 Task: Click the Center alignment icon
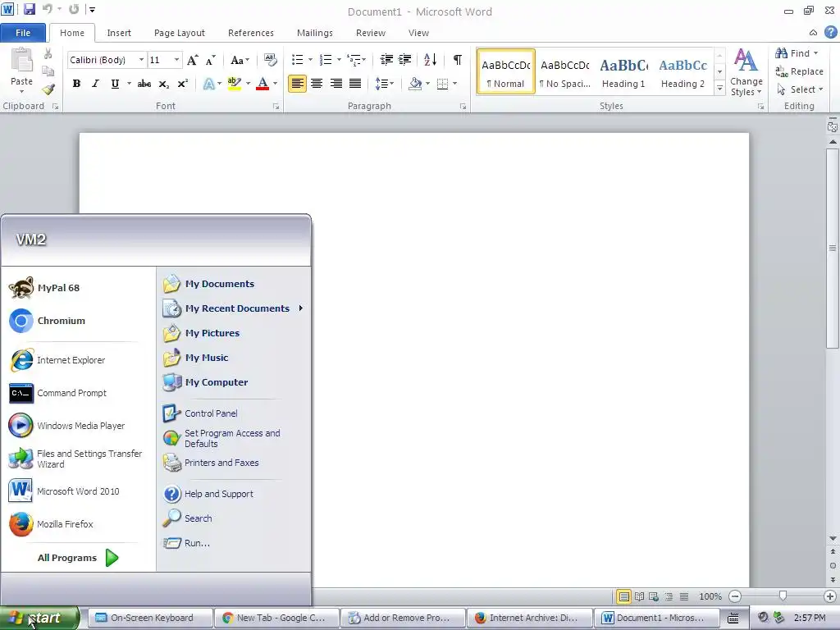tap(317, 84)
